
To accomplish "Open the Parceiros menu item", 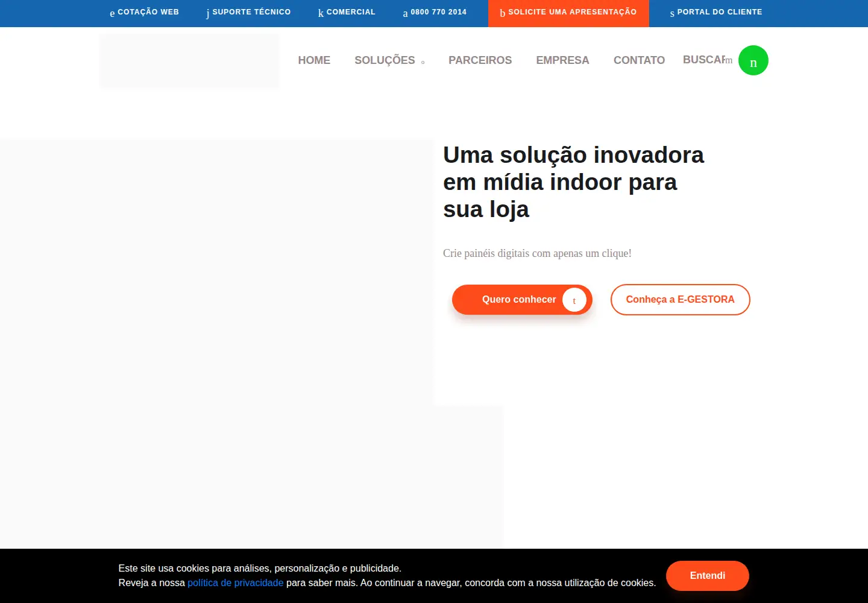I will pyautogui.click(x=480, y=60).
